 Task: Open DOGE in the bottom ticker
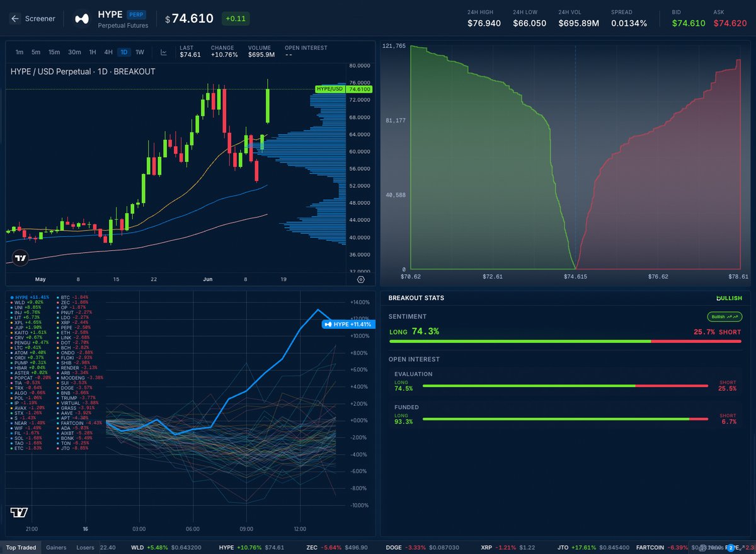pos(424,548)
